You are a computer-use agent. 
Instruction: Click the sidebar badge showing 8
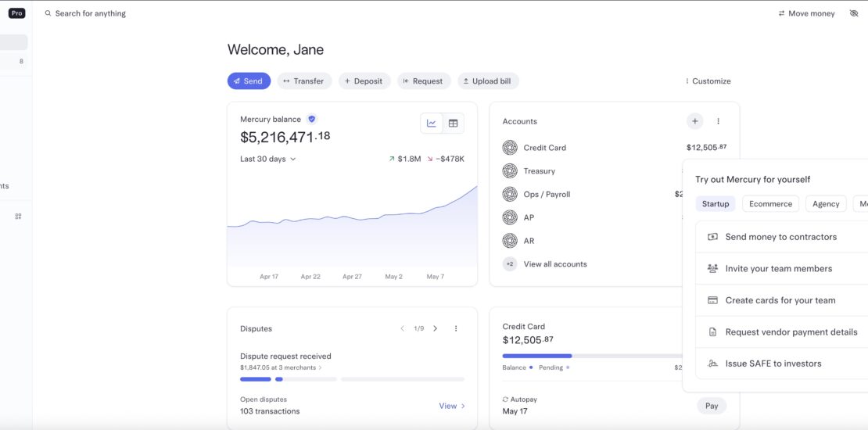[22, 62]
